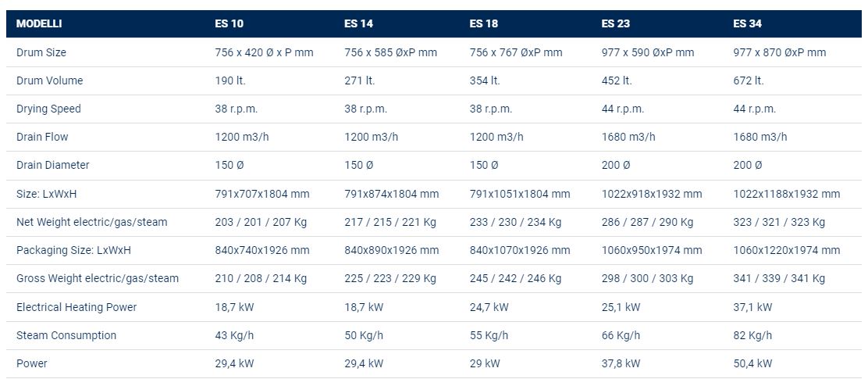This screenshot has height=379, width=868.
Task: Select the ES 34 column header
Action: click(x=747, y=23)
